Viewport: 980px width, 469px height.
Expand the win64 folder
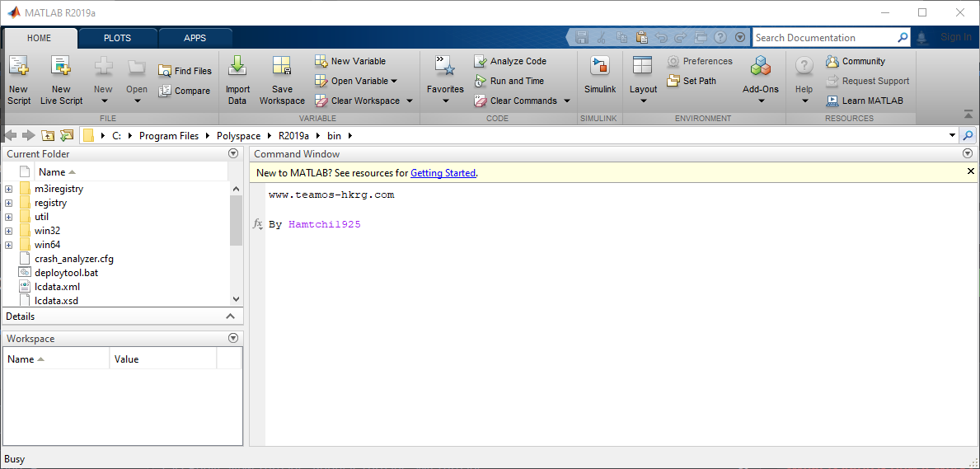(x=9, y=245)
